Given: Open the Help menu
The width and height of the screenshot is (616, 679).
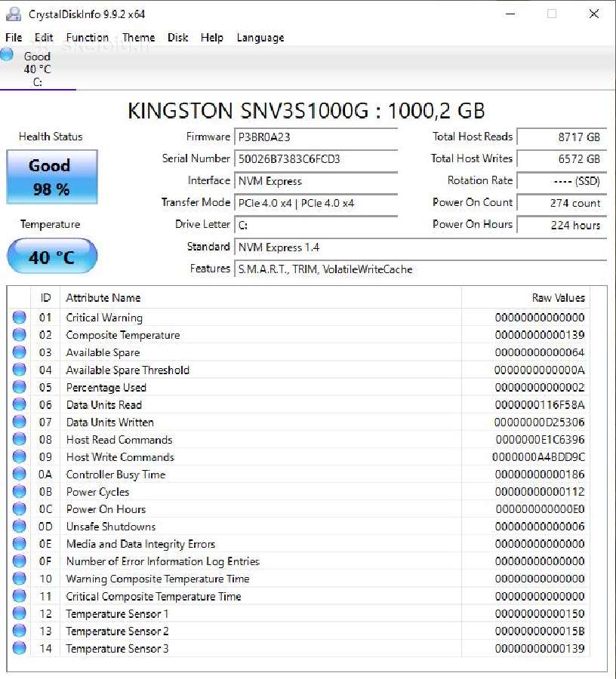Looking at the screenshot, I should click(211, 38).
